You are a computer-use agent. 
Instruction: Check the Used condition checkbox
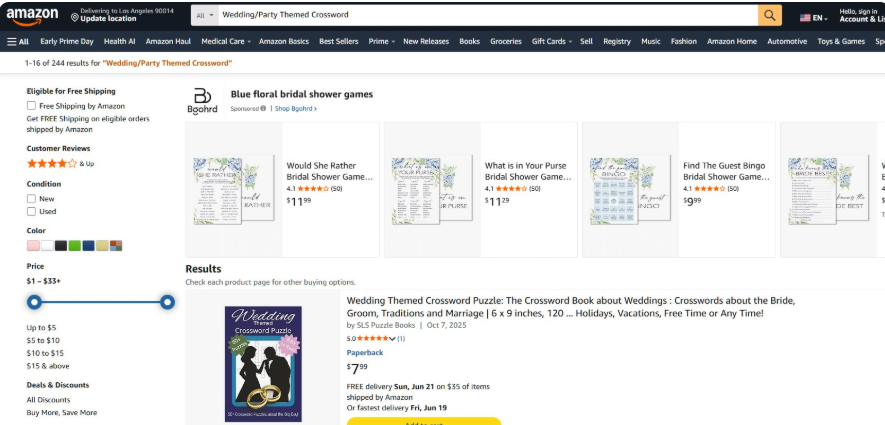click(x=31, y=212)
